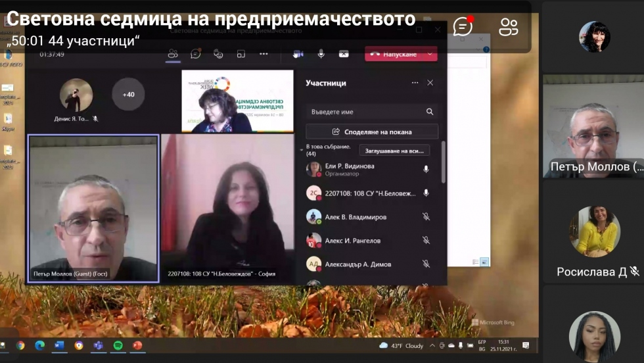
Task: Open the Teams meeting chat icon in toolbar
Action: point(196,54)
